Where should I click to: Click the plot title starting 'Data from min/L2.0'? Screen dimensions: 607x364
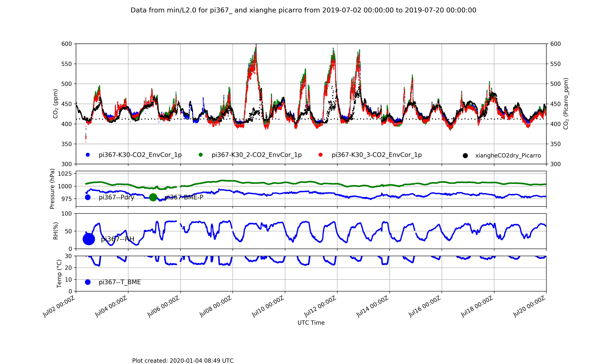pos(303,10)
